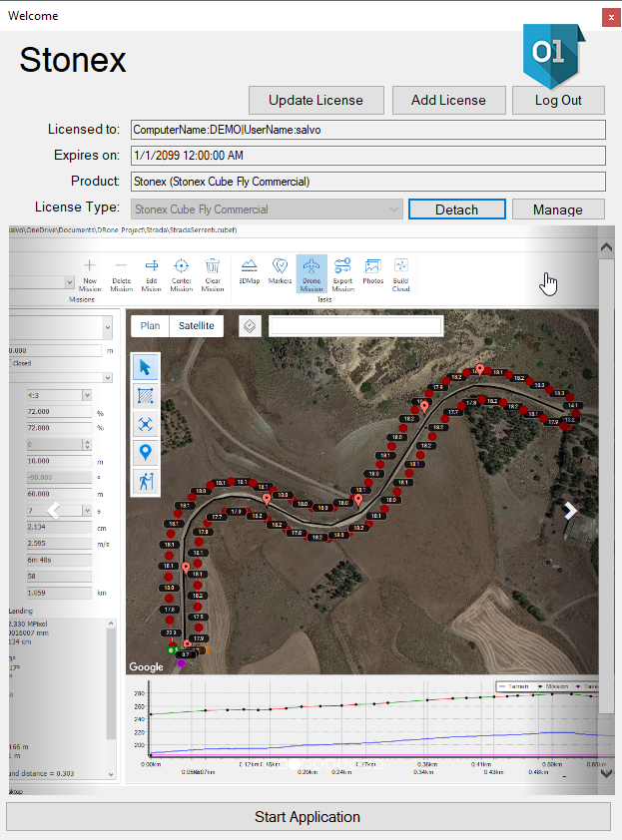Viewport: 622px width, 840px height.
Task: Click the Clear Mission trash icon
Action: 213,274
